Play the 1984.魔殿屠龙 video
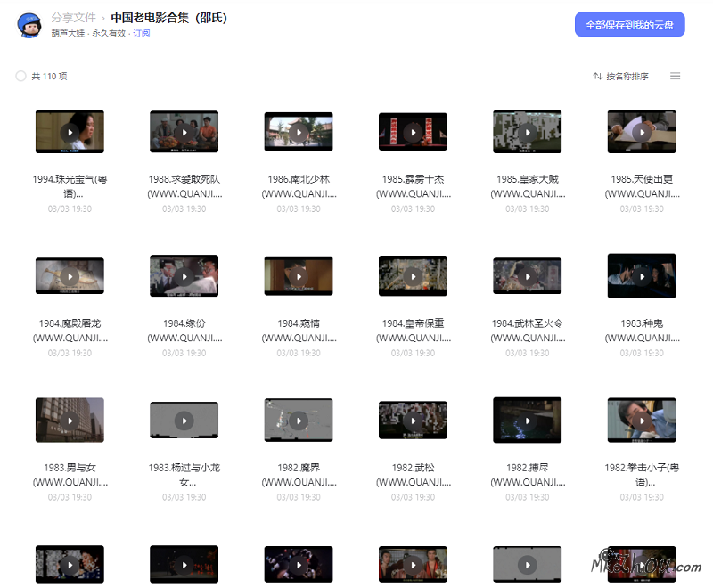Image resolution: width=713 pixels, height=588 pixels. click(x=70, y=276)
